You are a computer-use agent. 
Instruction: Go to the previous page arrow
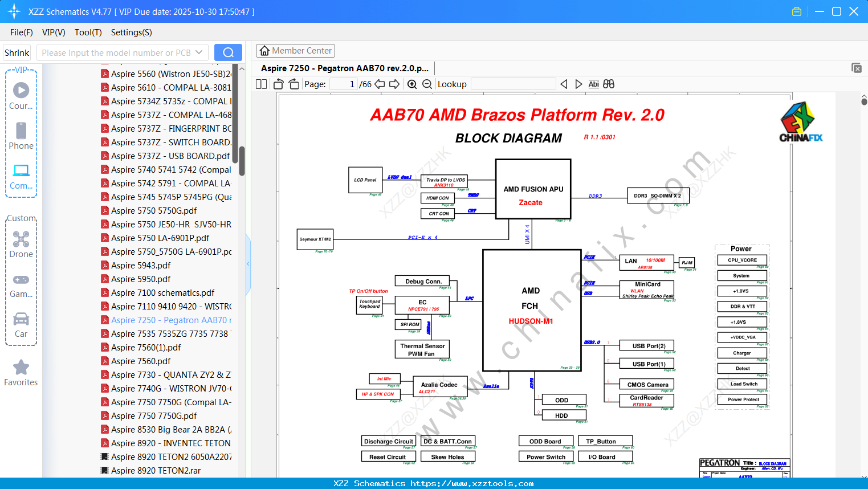[x=380, y=84]
